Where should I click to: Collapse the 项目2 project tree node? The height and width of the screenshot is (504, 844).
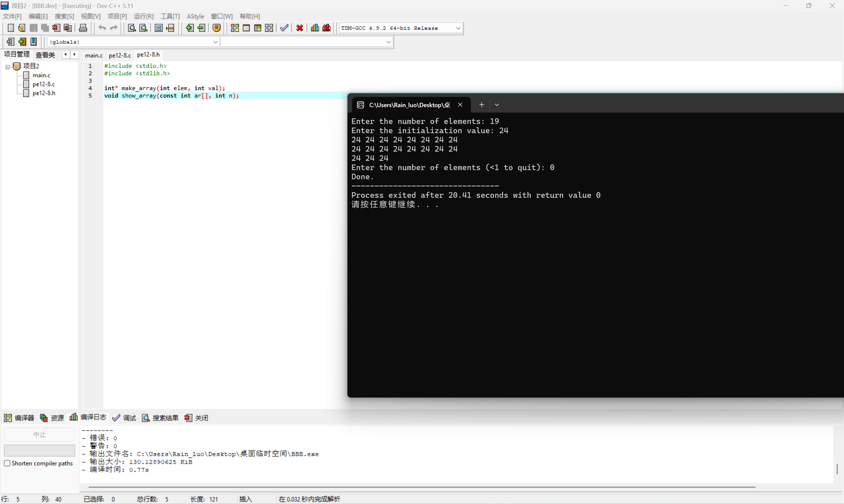click(8, 67)
